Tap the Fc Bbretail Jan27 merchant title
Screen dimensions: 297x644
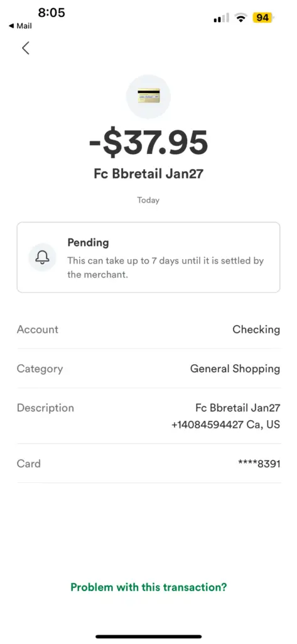(x=148, y=174)
